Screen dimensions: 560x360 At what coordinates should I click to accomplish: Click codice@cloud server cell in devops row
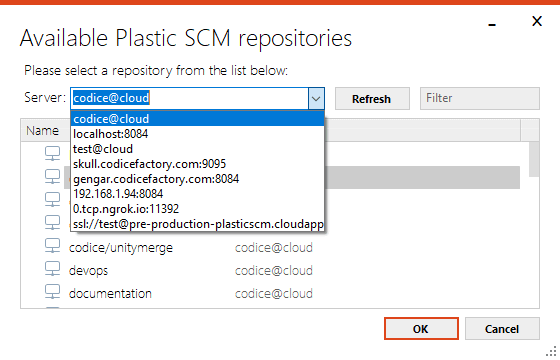coord(274,270)
